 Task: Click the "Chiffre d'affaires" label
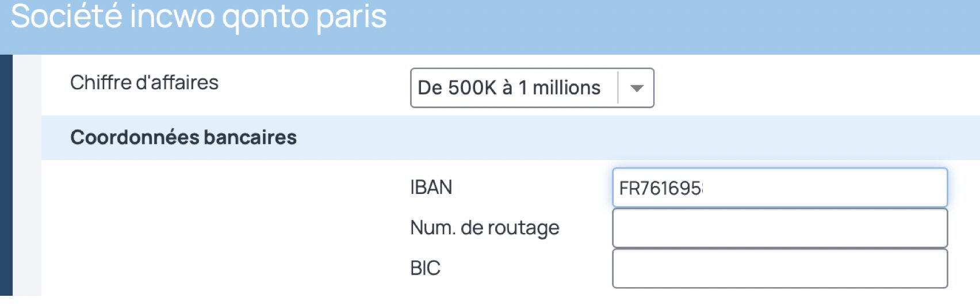144,83
